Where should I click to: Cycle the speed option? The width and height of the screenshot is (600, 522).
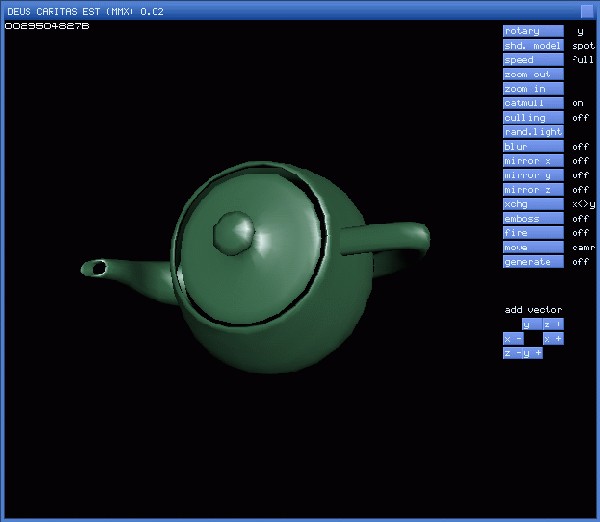coord(533,60)
